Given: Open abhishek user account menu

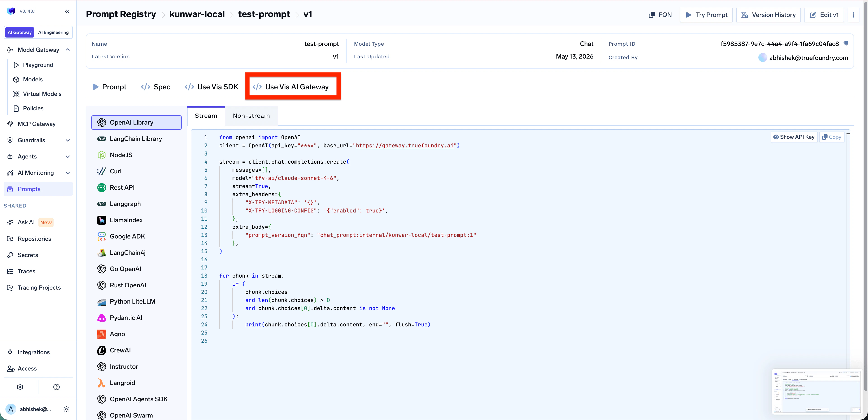Looking at the screenshot, I should 29,409.
